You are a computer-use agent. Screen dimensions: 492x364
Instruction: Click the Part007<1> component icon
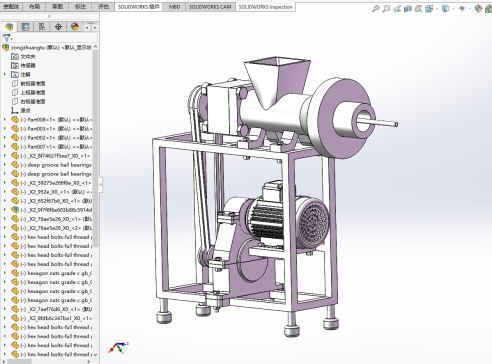[x=15, y=146]
